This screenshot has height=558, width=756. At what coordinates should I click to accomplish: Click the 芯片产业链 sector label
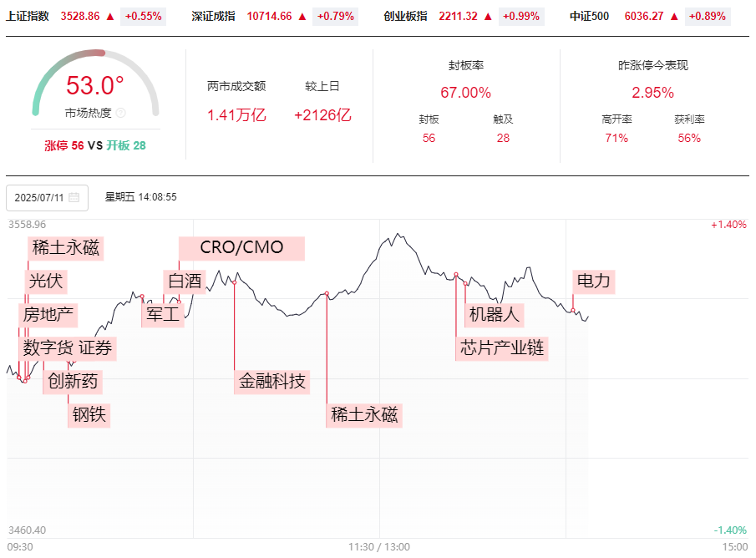coord(503,347)
